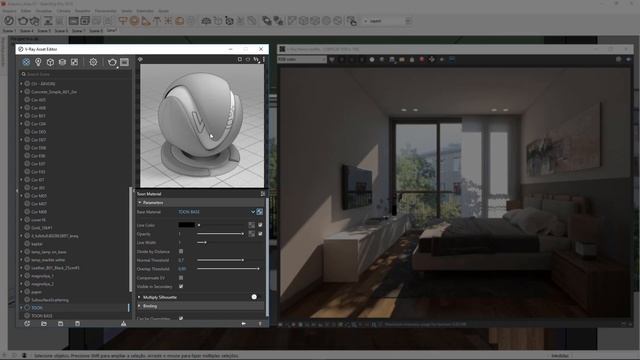Start render with the teapot icon
The width and height of the screenshot is (640, 360).
(x=112, y=62)
